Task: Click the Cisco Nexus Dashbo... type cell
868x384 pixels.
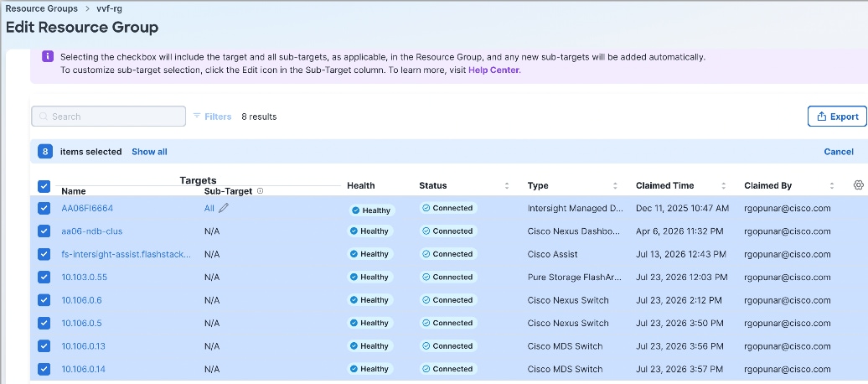Action: tap(574, 231)
